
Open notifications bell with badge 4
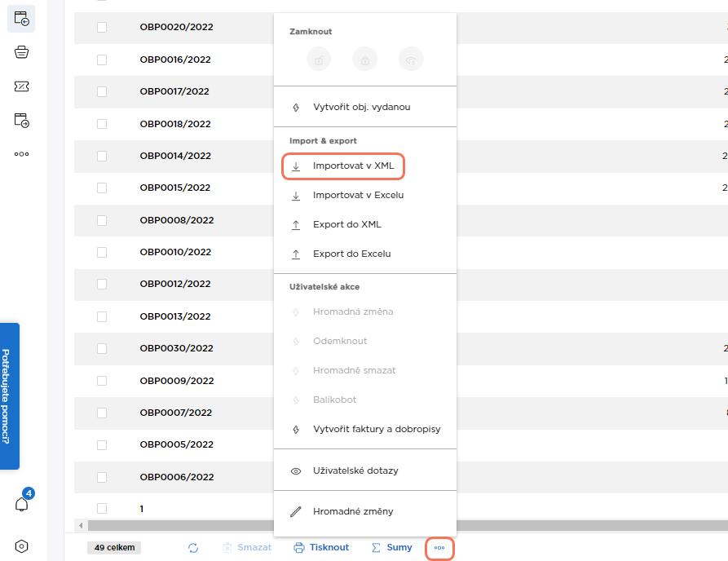pyautogui.click(x=22, y=503)
